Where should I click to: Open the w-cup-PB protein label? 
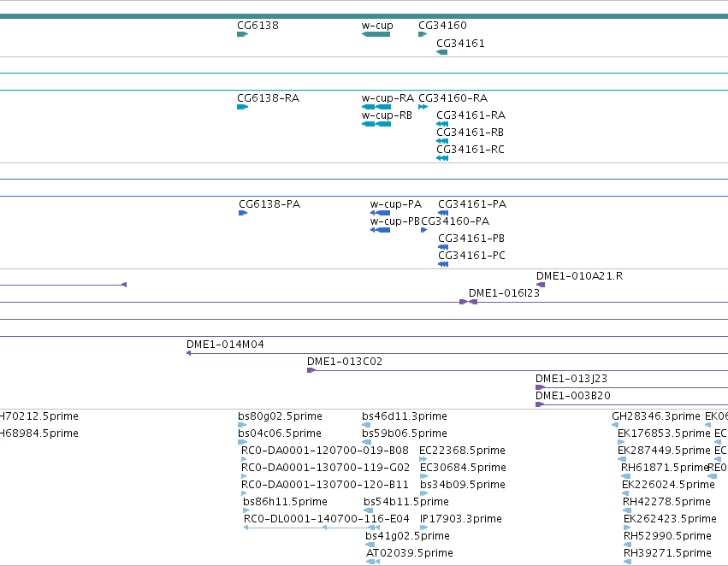point(394,221)
